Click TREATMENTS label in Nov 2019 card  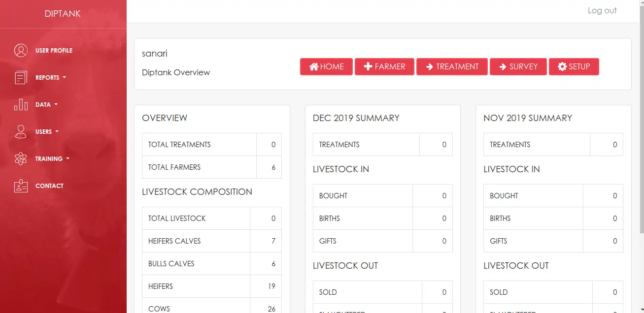(510, 145)
